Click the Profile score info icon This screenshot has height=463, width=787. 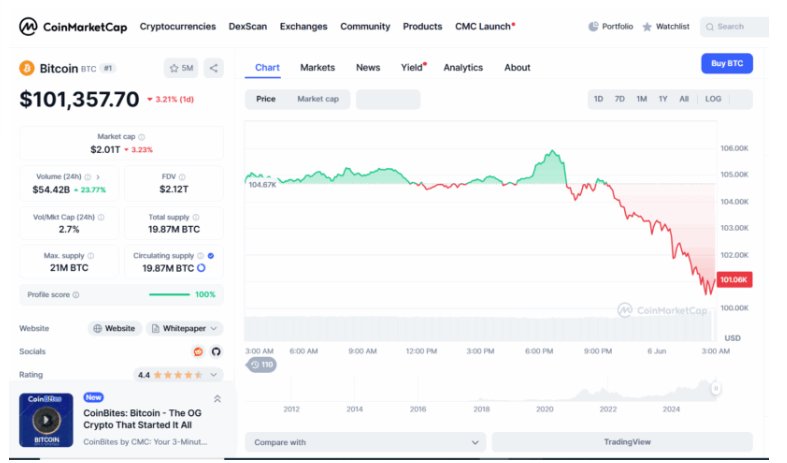pos(76,295)
